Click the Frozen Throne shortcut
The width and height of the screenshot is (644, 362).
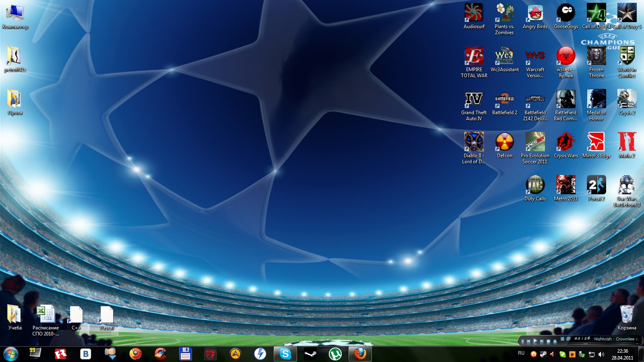[x=597, y=62]
